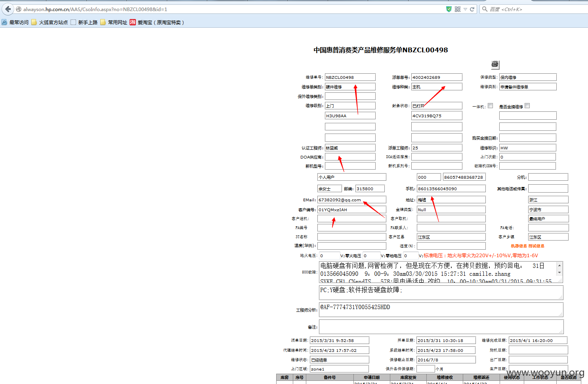Open the 常用网址 bookmark folder
The height and width of the screenshot is (384, 588).
(x=114, y=23)
